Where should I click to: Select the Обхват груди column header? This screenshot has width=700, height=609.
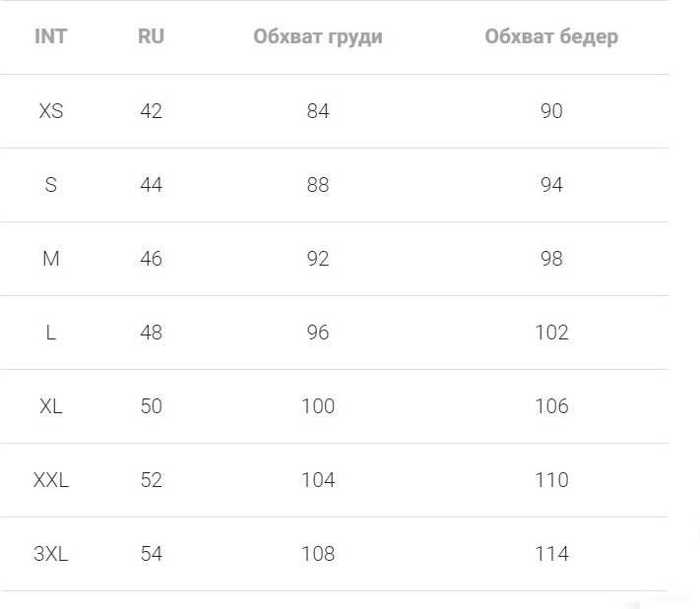[318, 37]
